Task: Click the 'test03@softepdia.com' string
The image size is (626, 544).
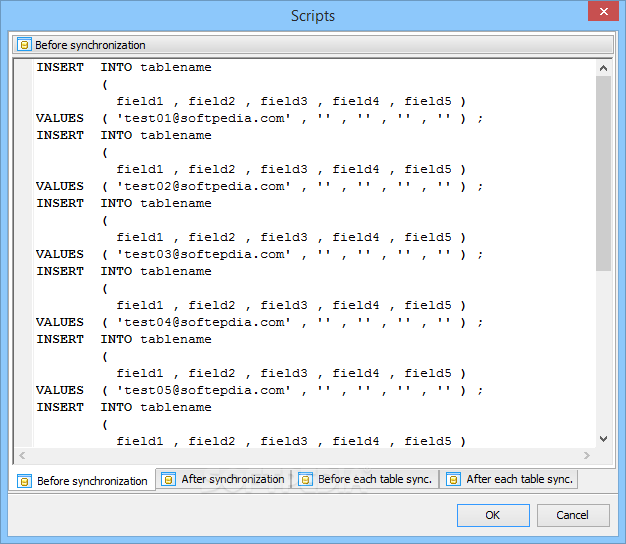Action: coord(204,254)
